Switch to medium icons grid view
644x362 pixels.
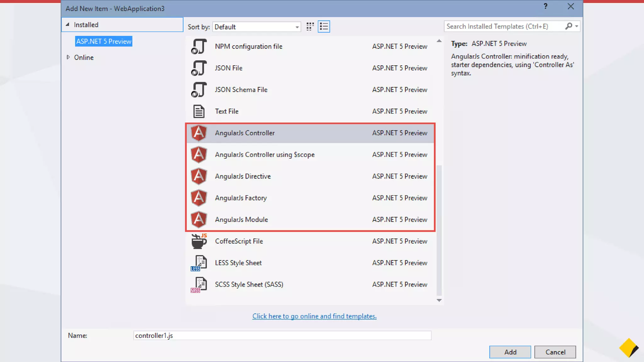310,26
